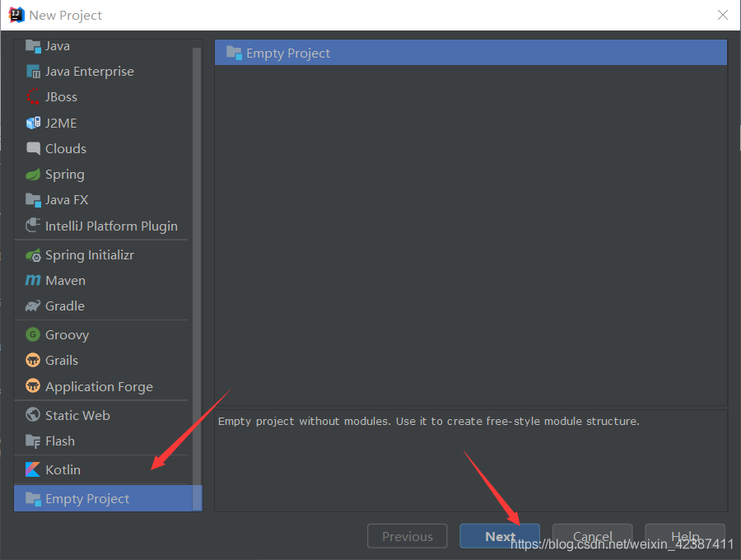The width and height of the screenshot is (741, 560).
Task: Click the Spring leaf icon
Action: click(33, 175)
